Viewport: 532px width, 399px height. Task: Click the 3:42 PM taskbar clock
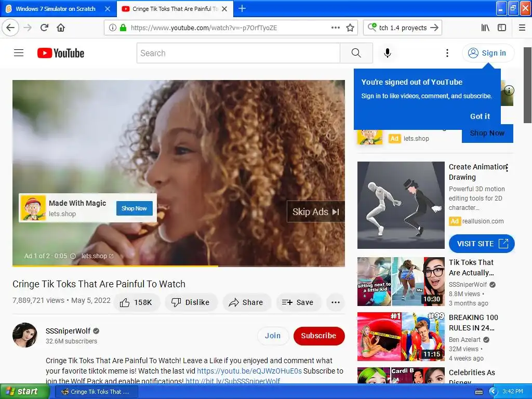pyautogui.click(x=513, y=391)
